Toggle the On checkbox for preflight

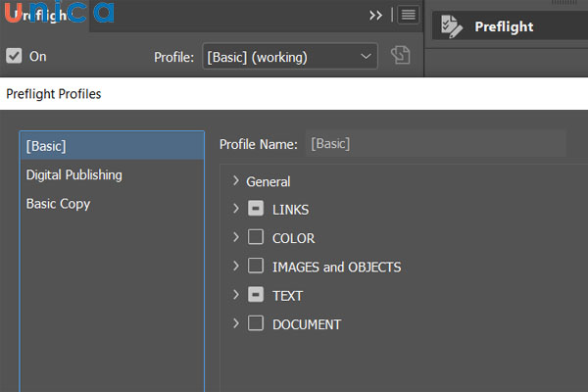pos(14,56)
